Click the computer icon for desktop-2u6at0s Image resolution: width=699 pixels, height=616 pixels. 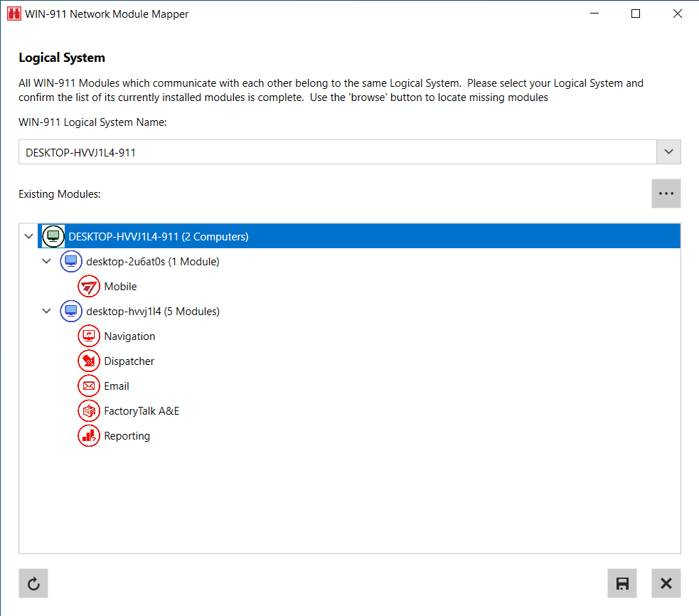click(70, 261)
